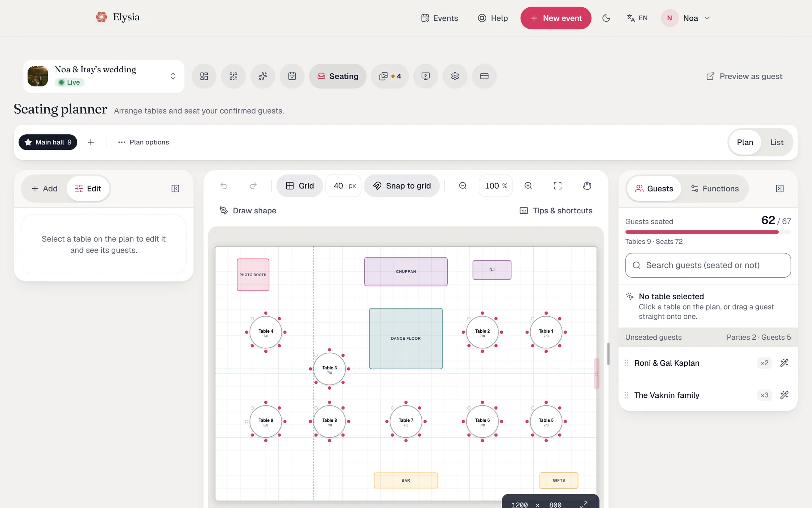Click Draw shape button
The width and height of the screenshot is (812, 508).
click(x=248, y=211)
